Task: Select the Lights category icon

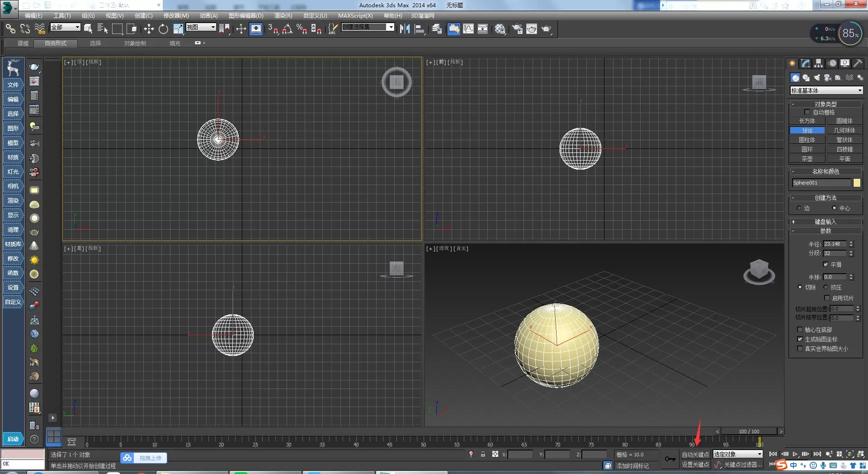Action: (816, 78)
